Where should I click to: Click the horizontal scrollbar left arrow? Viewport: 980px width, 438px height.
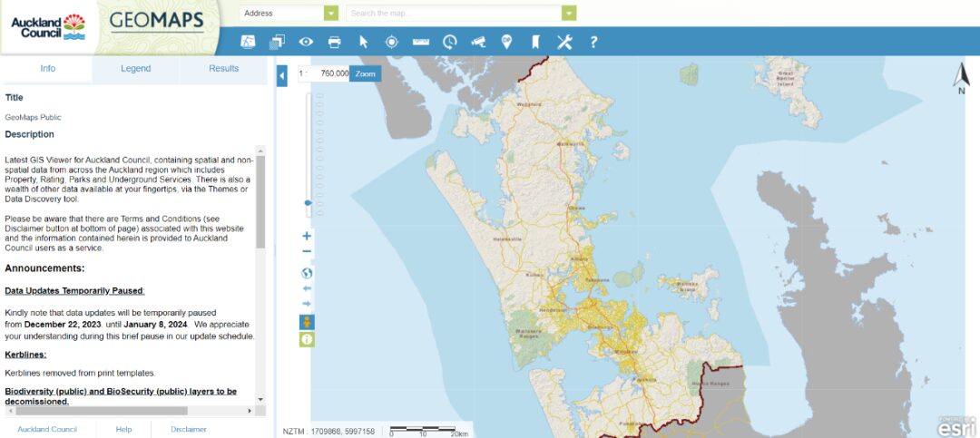(x=9, y=411)
